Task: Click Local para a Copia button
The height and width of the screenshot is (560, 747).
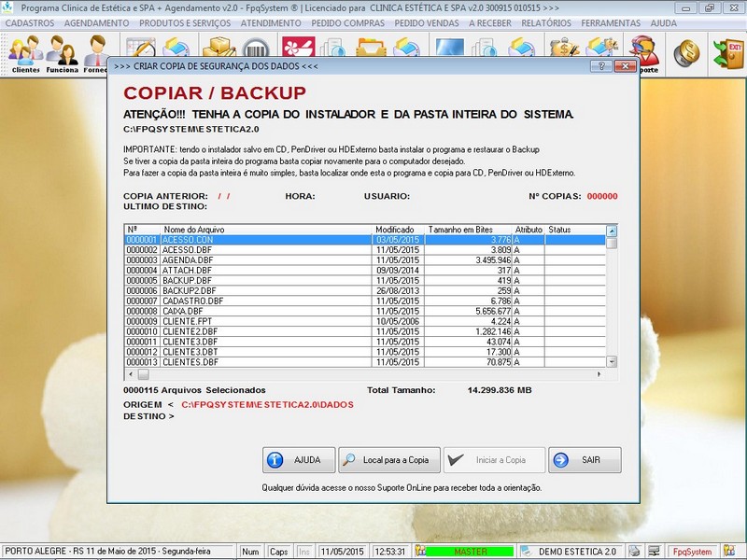Action: pyautogui.click(x=389, y=460)
